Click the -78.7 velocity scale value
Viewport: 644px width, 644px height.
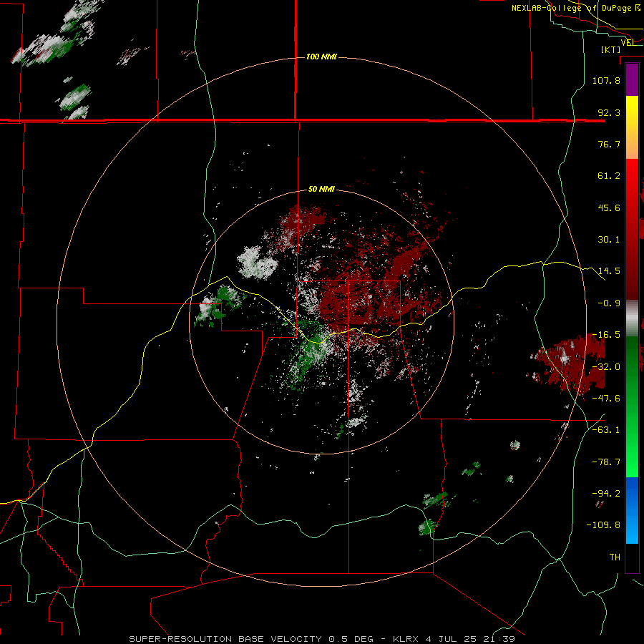coord(606,462)
